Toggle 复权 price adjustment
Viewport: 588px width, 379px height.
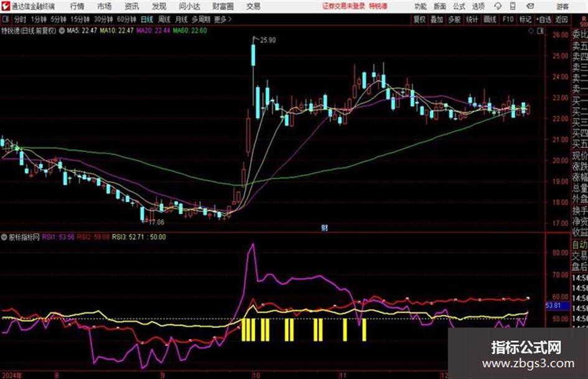click(420, 19)
